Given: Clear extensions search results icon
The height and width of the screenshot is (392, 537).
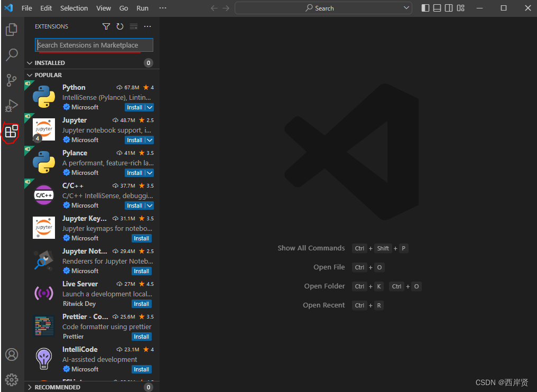Looking at the screenshot, I should point(134,26).
